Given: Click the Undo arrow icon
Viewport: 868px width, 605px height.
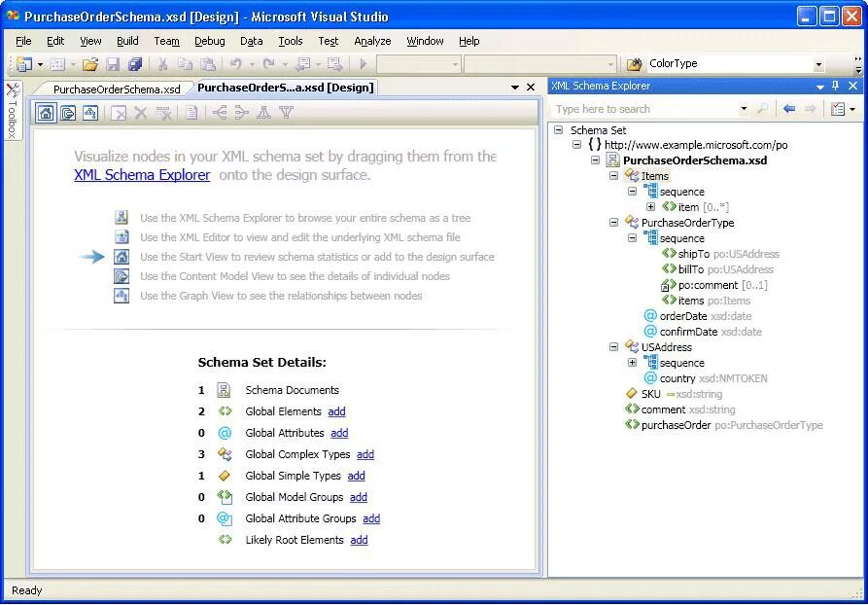Looking at the screenshot, I should pos(236,64).
